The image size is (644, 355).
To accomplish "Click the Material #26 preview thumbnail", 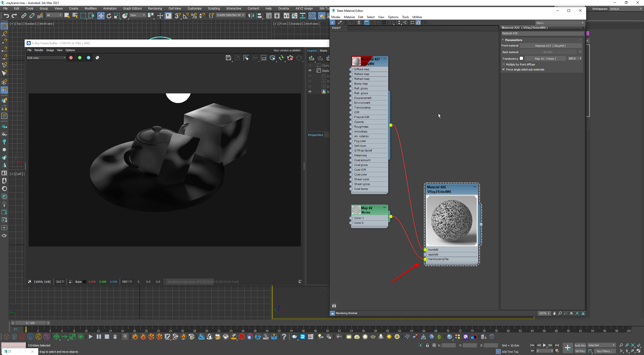I will tap(452, 220).
